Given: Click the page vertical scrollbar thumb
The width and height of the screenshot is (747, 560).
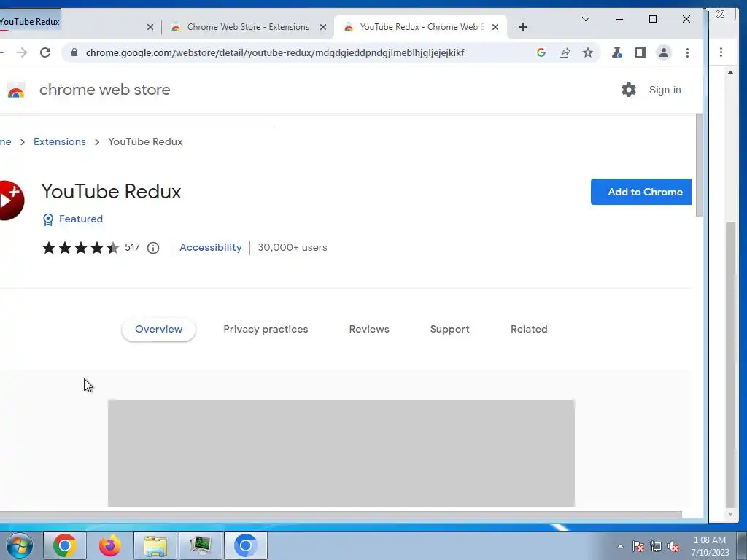Looking at the screenshot, I should coord(700,166).
